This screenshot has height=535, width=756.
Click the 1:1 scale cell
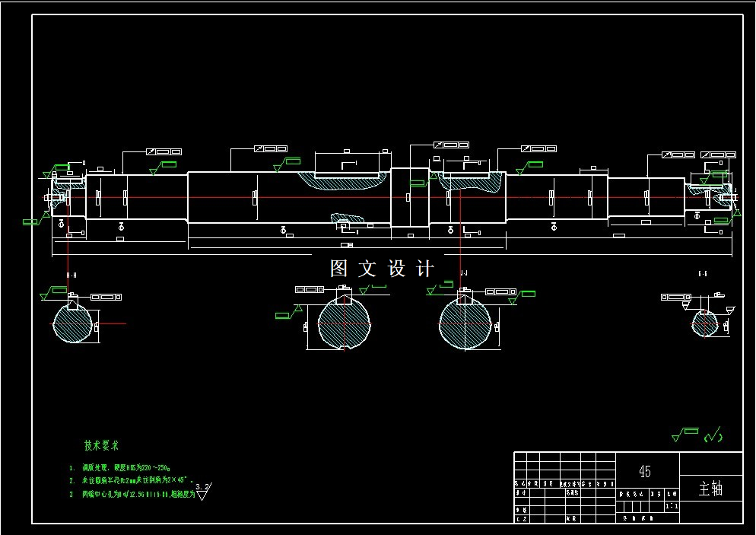point(672,507)
